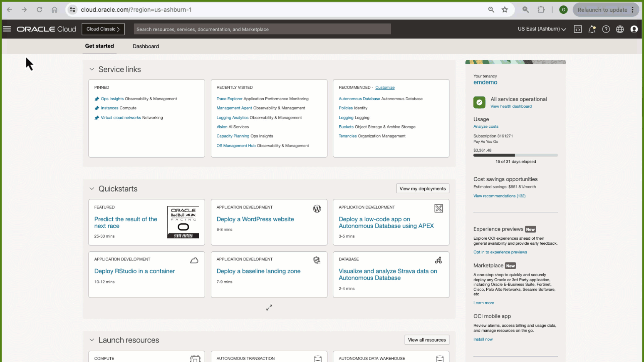Select the Get started tab
This screenshot has width=644, height=362.
[x=99, y=46]
